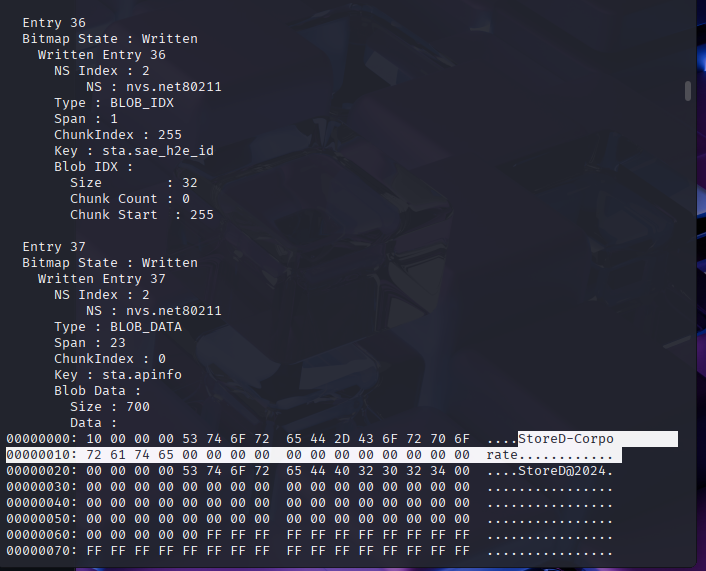Click the 'Entry 36' heading line
Viewport: 706px width, 571px height.
point(54,23)
